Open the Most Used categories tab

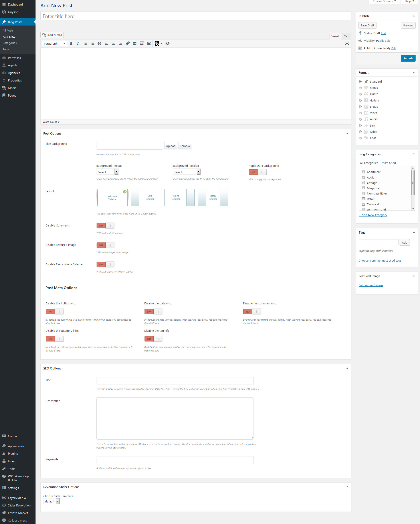pyautogui.click(x=388, y=163)
